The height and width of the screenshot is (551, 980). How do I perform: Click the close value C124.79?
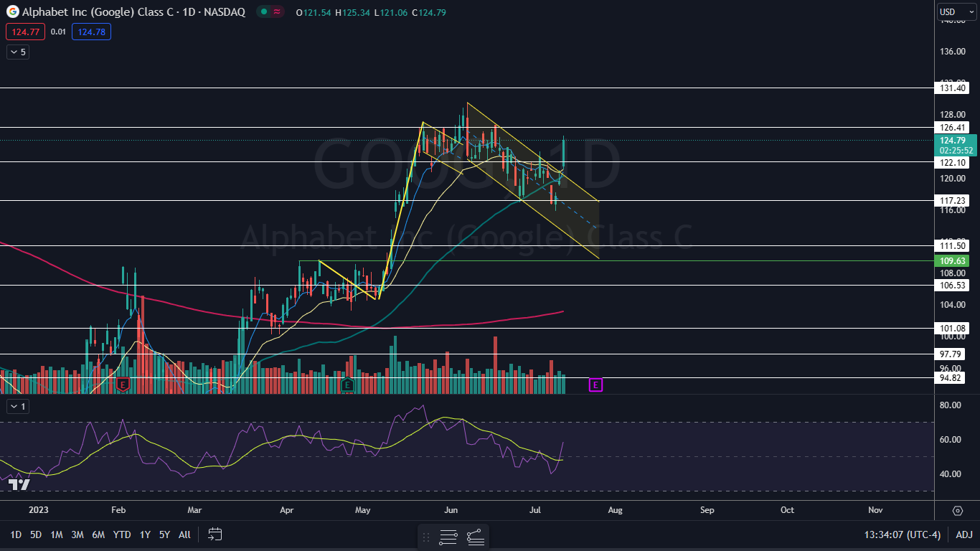coord(429,12)
